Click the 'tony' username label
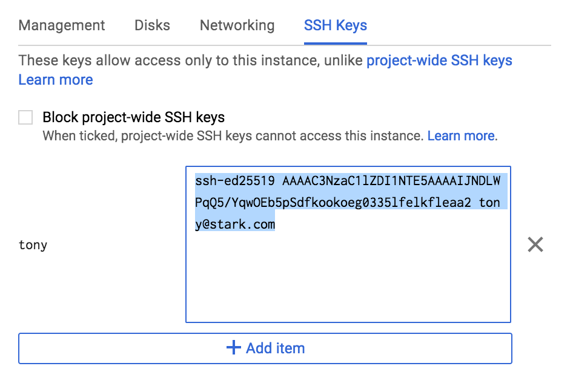Viewport: 573px width, 392px height. pyautogui.click(x=33, y=245)
